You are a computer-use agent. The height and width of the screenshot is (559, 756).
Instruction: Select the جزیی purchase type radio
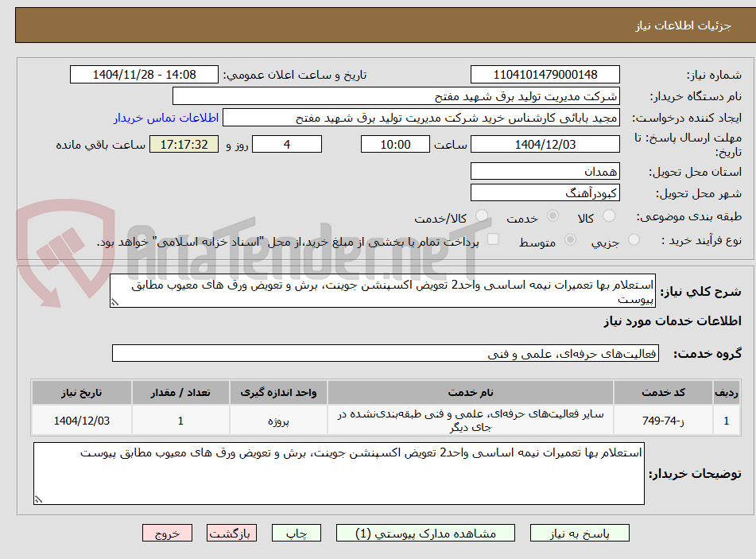pyautogui.click(x=634, y=239)
